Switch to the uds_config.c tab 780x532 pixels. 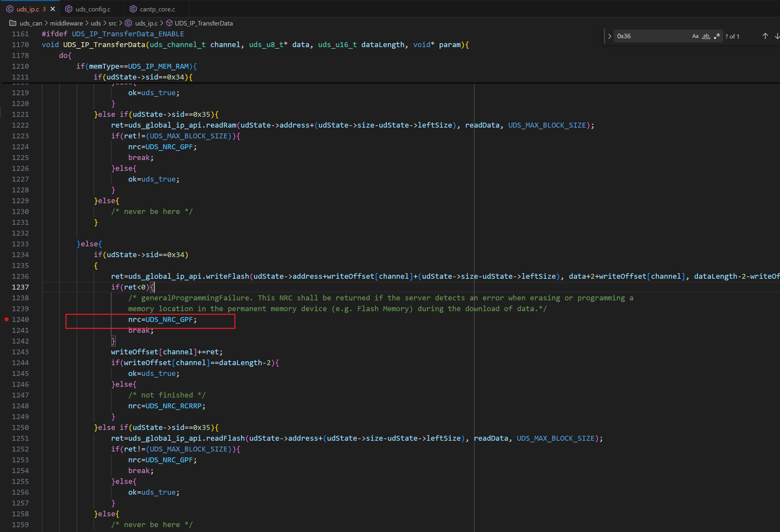tap(92, 9)
